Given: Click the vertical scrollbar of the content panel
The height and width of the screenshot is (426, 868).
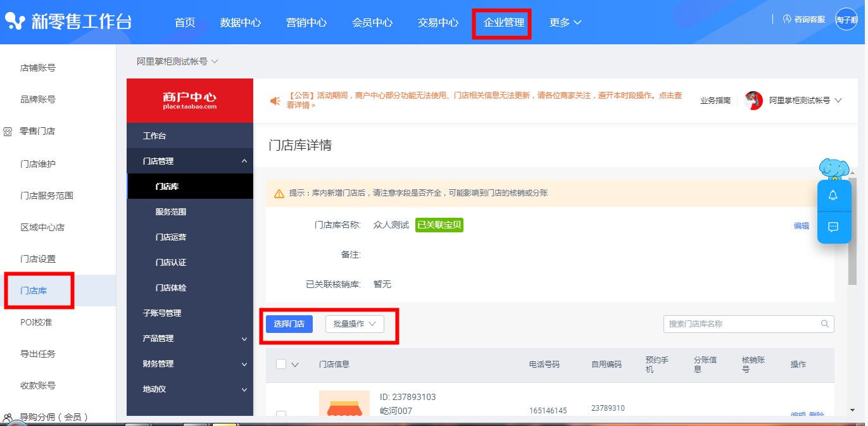Looking at the screenshot, I should 853,230.
